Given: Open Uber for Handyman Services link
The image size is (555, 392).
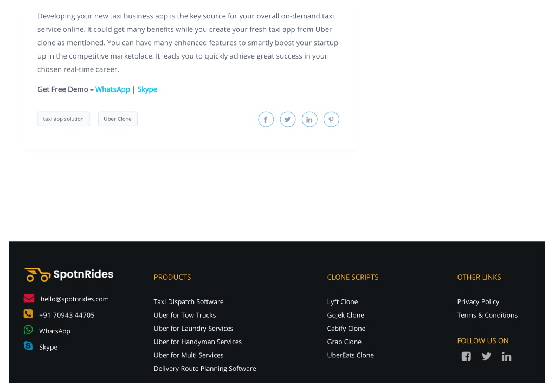Looking at the screenshot, I should tap(197, 342).
